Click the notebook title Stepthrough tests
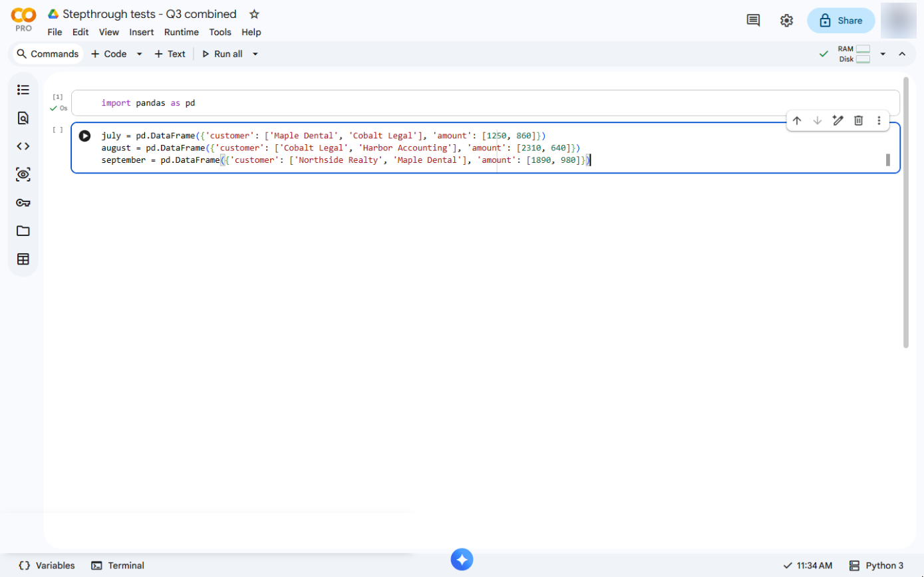The width and height of the screenshot is (924, 577). (x=150, y=14)
